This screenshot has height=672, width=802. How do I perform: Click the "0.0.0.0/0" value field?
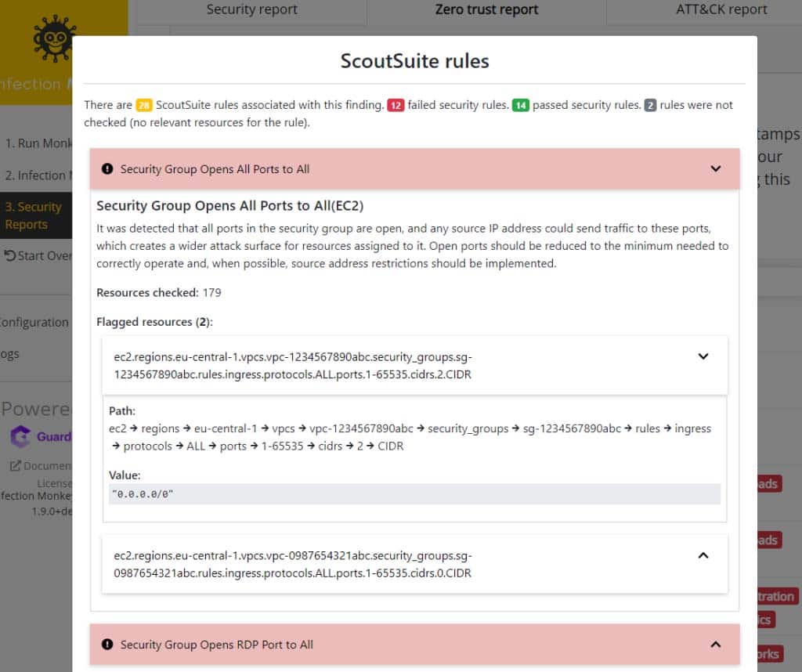(414, 494)
